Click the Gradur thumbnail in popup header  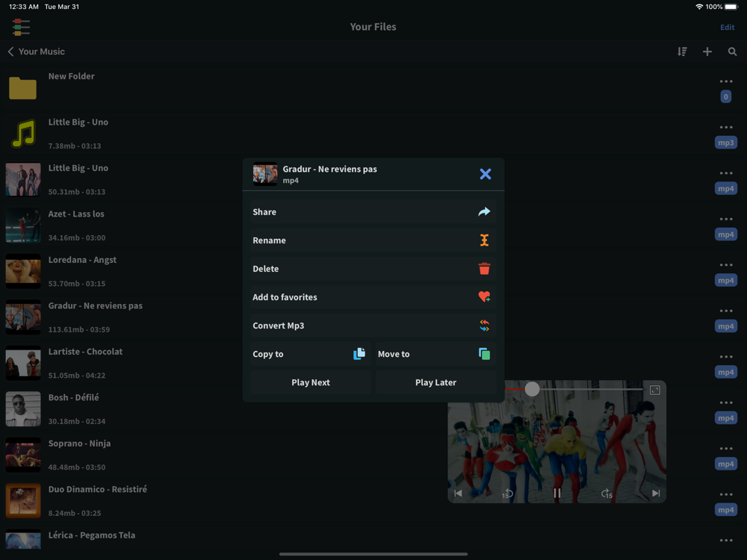265,174
